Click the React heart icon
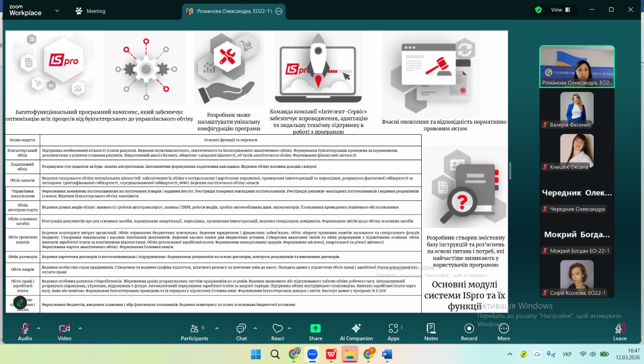The height and width of the screenshot is (364, 644). (278, 332)
